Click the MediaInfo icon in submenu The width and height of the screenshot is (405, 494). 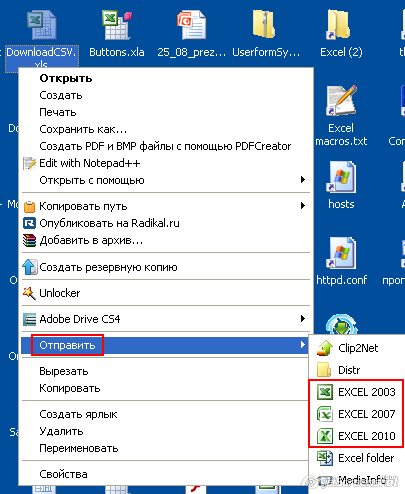[x=325, y=480]
